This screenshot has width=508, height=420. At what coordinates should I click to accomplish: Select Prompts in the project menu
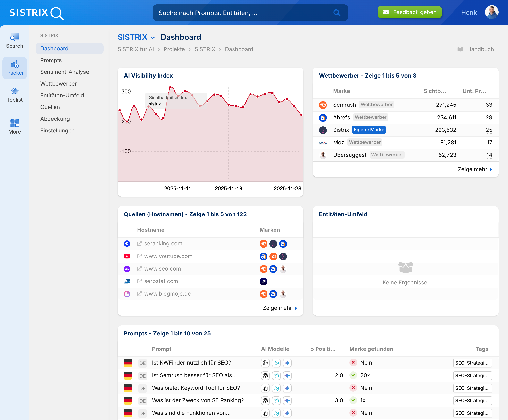51,60
